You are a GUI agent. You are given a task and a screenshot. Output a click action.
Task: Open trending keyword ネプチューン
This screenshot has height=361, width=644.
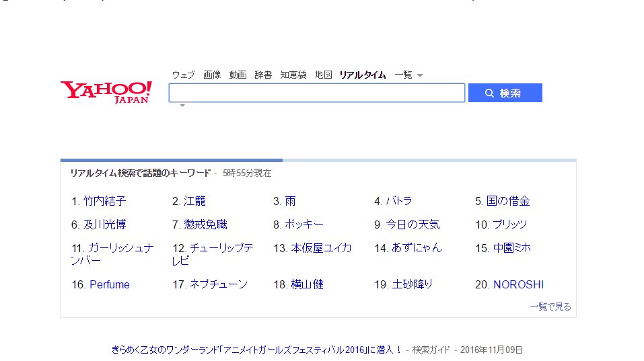tap(219, 284)
